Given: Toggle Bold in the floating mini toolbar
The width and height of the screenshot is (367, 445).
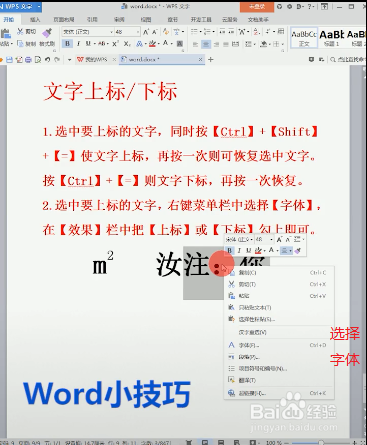Looking at the screenshot, I should click(229, 250).
